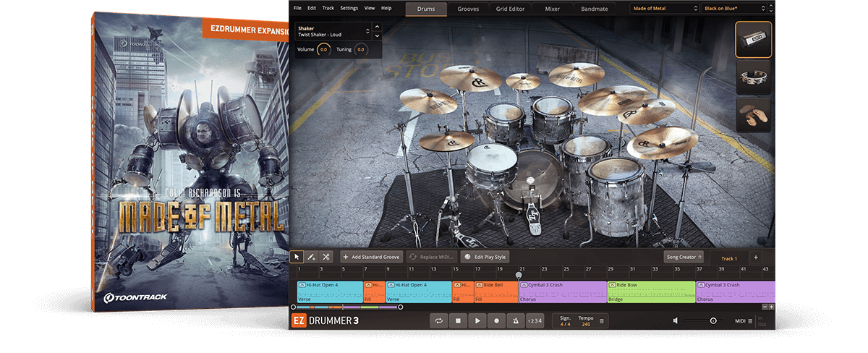The height and width of the screenshot is (353, 868).
Task: Start recording with the Record button
Action: tap(496, 320)
